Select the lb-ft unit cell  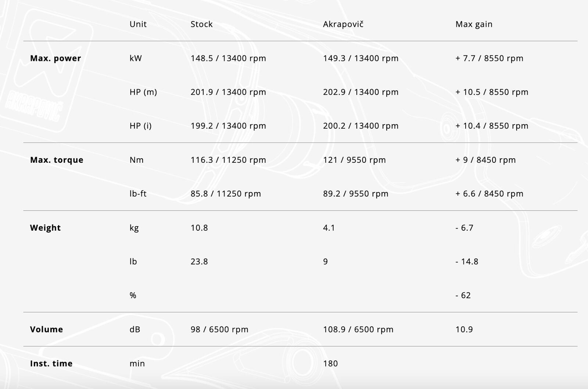[x=138, y=194]
